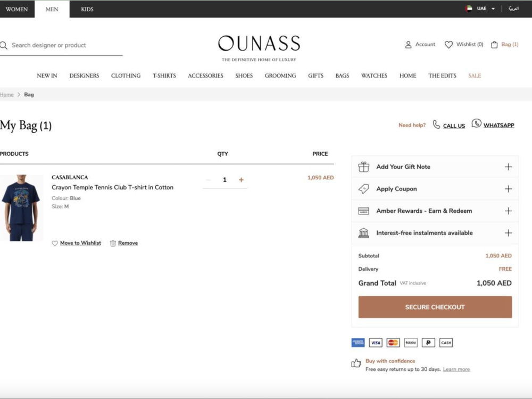Open the Clothing menu

(126, 76)
